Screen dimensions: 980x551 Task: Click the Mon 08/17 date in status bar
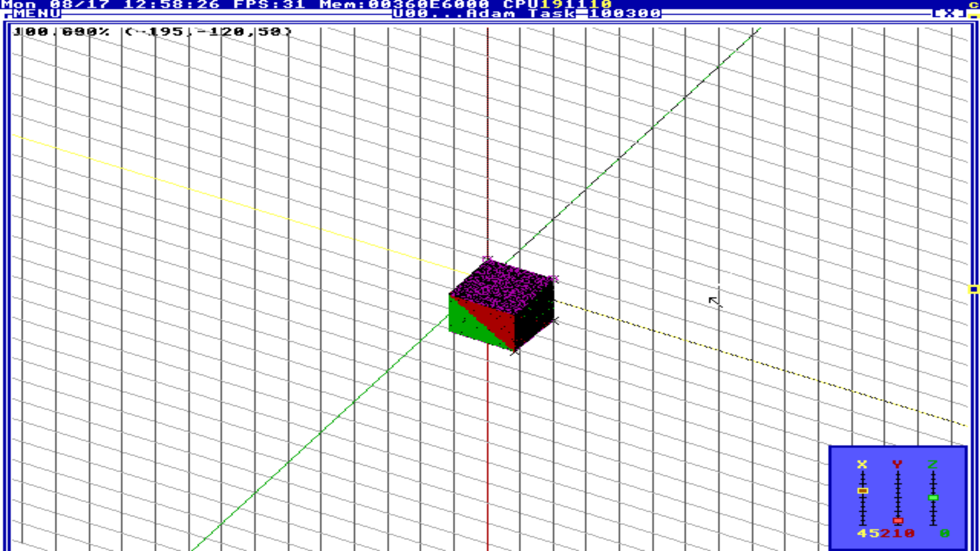[x=55, y=4]
